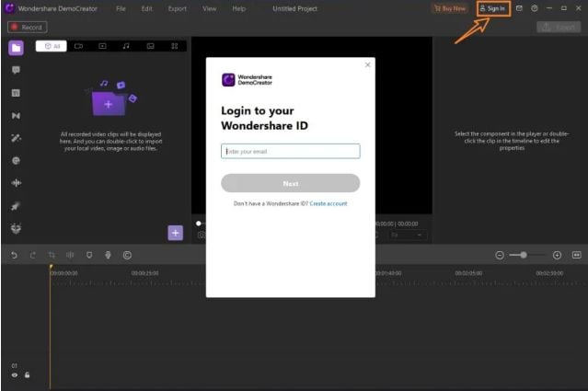
Task: Click the Redo arrow in timeline toolbar
Action: 33,255
